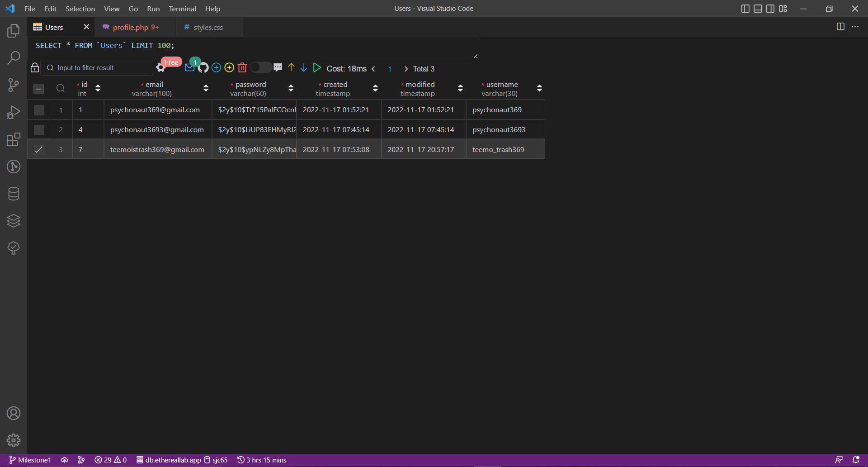The image size is (868, 467).
Task: Open the tree icon panel in the activity bar
Action: click(x=14, y=248)
